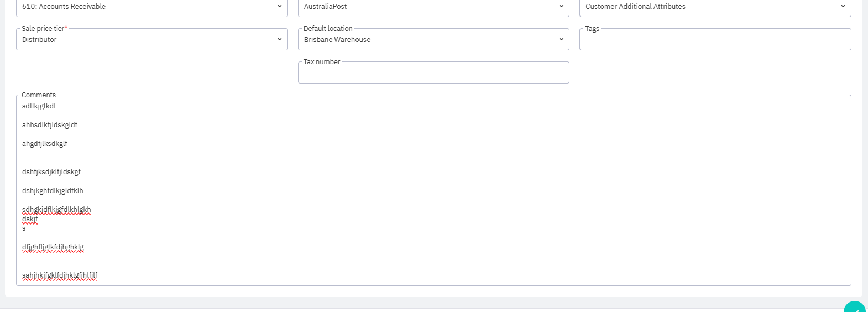Click the comment line "ahhsdlkfjldskgldf"
The image size is (868, 312).
click(50, 125)
